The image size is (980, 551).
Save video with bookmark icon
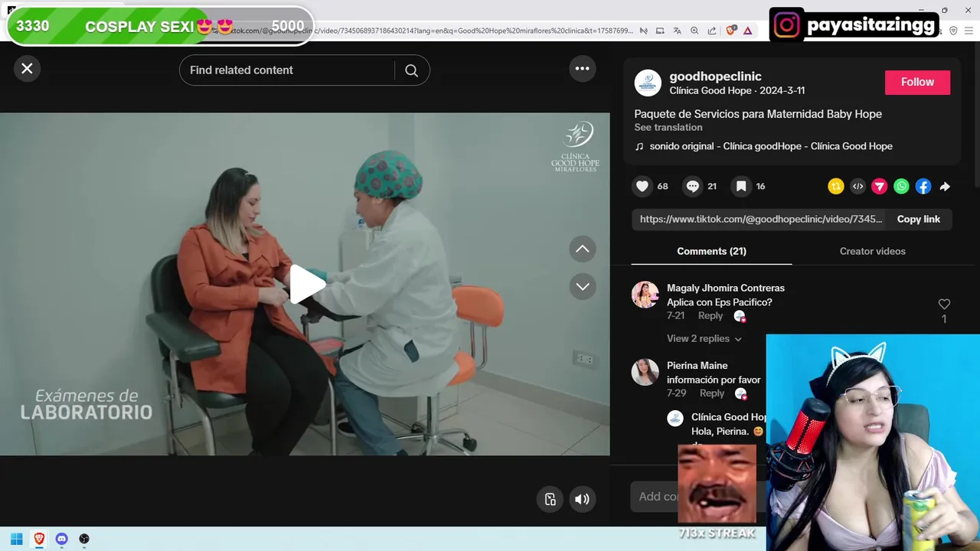tap(741, 186)
